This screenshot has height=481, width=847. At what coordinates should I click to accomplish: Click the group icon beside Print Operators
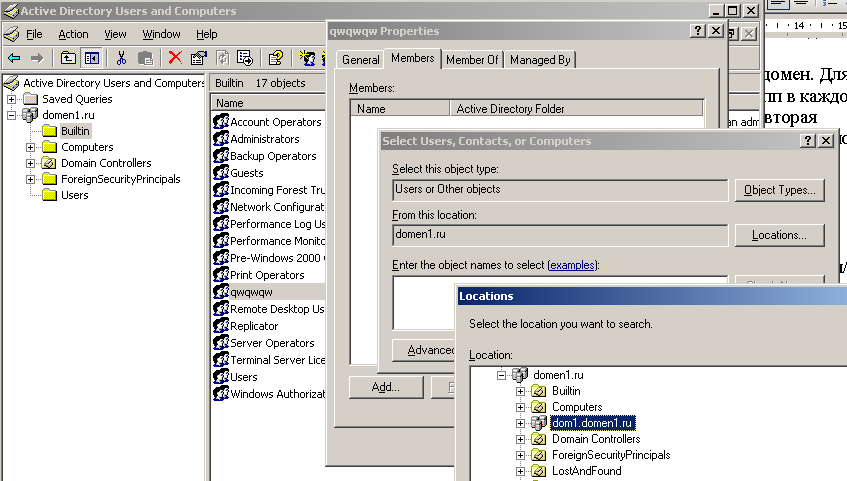(221, 275)
